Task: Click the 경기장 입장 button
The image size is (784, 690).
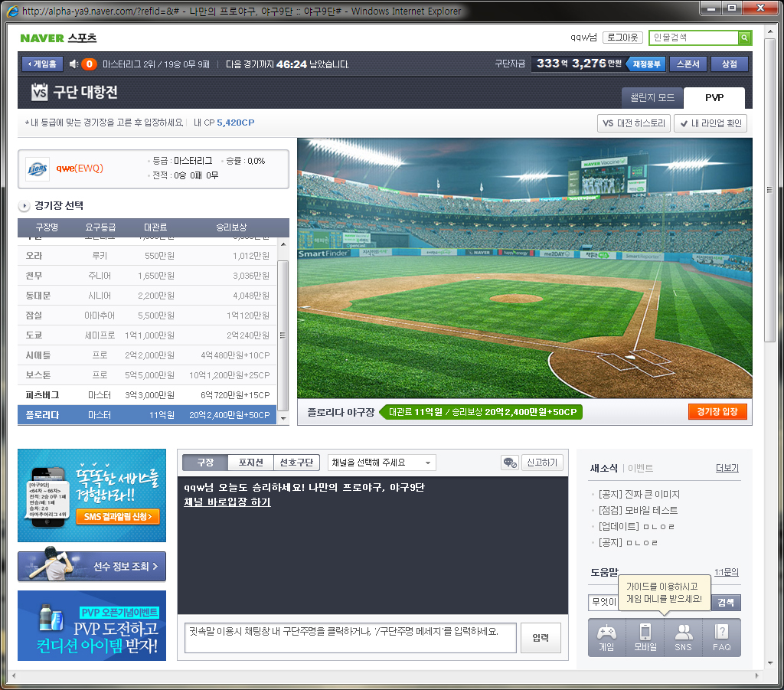Action: (x=717, y=411)
